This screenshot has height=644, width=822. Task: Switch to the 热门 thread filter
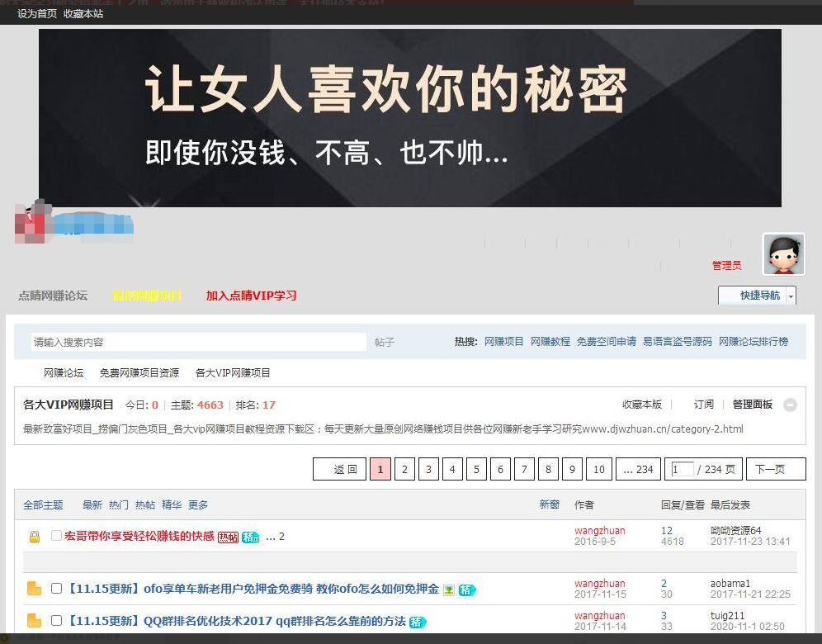119,504
